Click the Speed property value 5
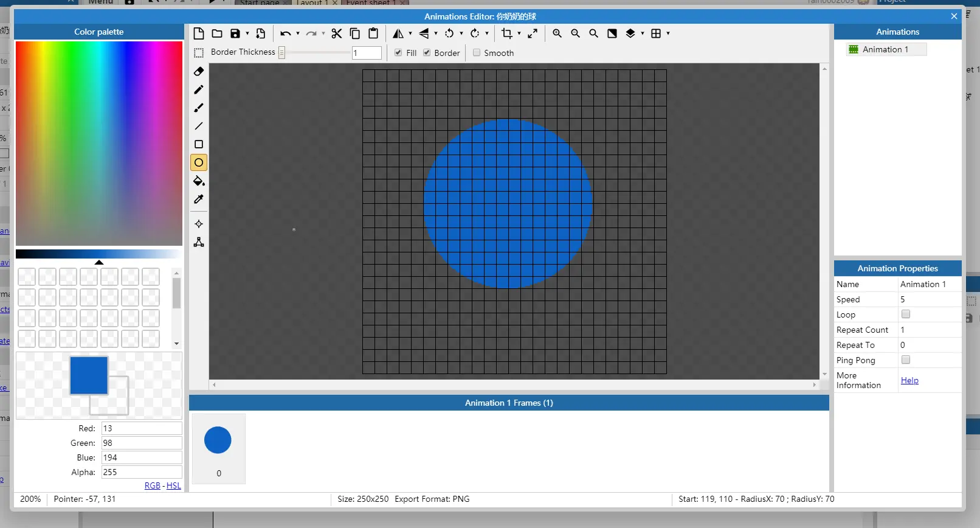This screenshot has width=980, height=528. point(930,299)
